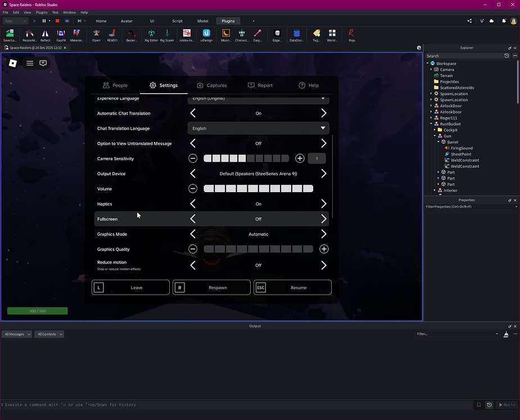Lower the Volume with minus button
The width and height of the screenshot is (520, 420).
pos(193,189)
